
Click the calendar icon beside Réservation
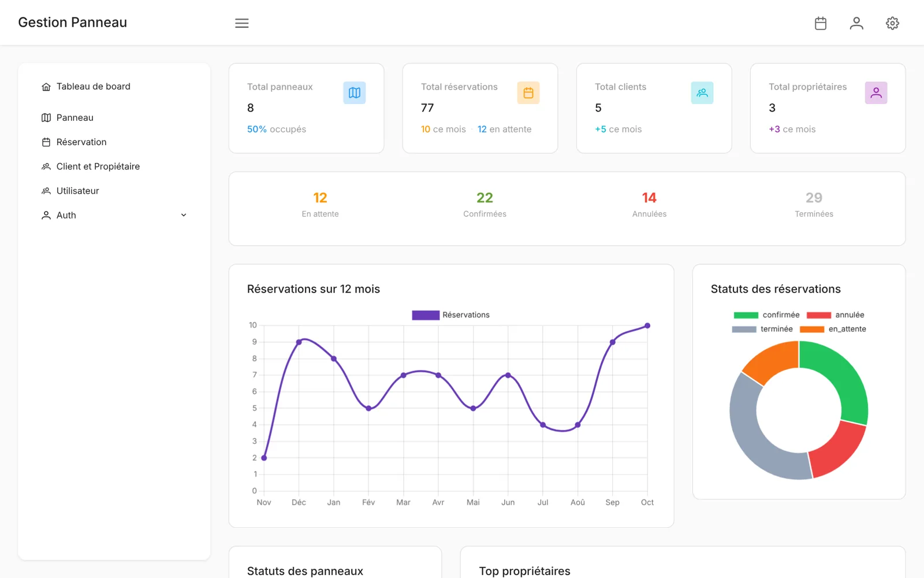pyautogui.click(x=46, y=142)
